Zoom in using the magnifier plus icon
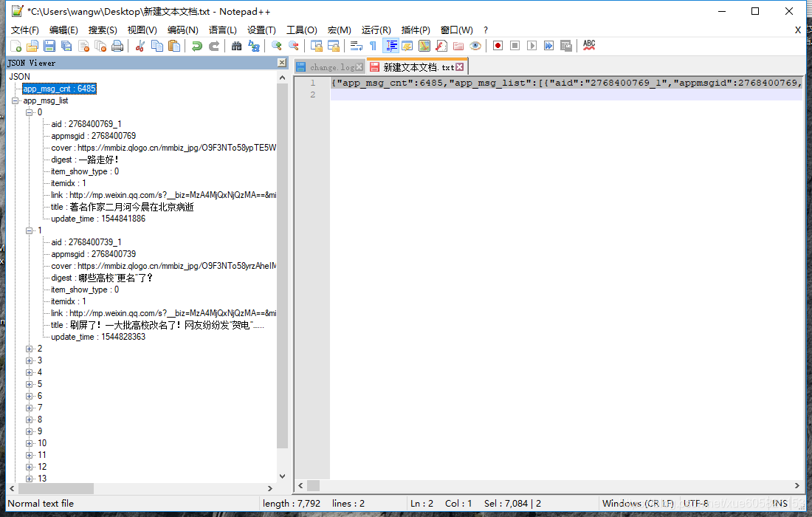The height and width of the screenshot is (517, 812). [277, 46]
